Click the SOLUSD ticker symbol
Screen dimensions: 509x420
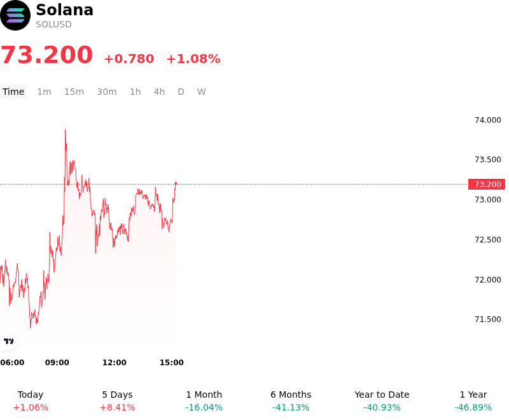53,24
